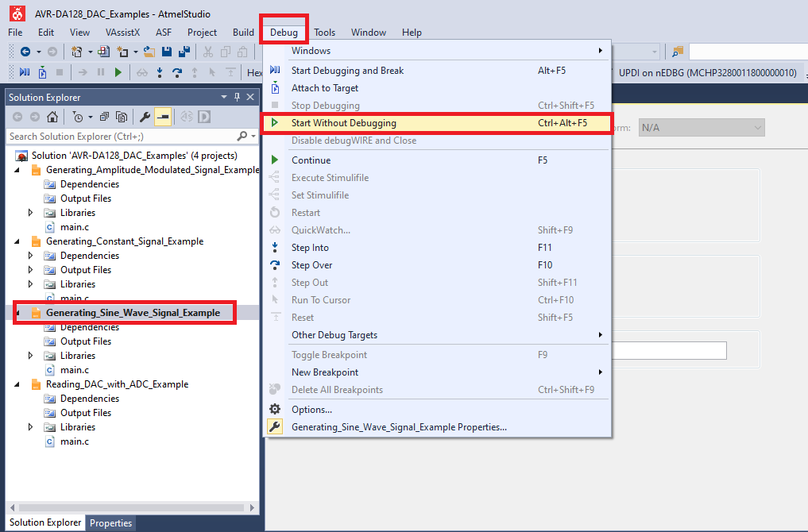Open the New File dropdown arrow

(x=136, y=52)
